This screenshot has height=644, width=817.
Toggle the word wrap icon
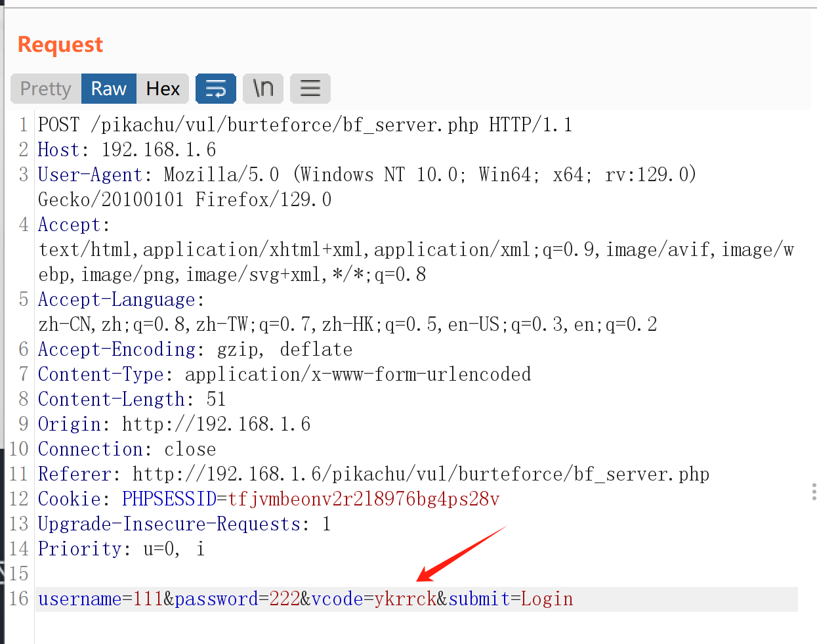pyautogui.click(x=215, y=89)
